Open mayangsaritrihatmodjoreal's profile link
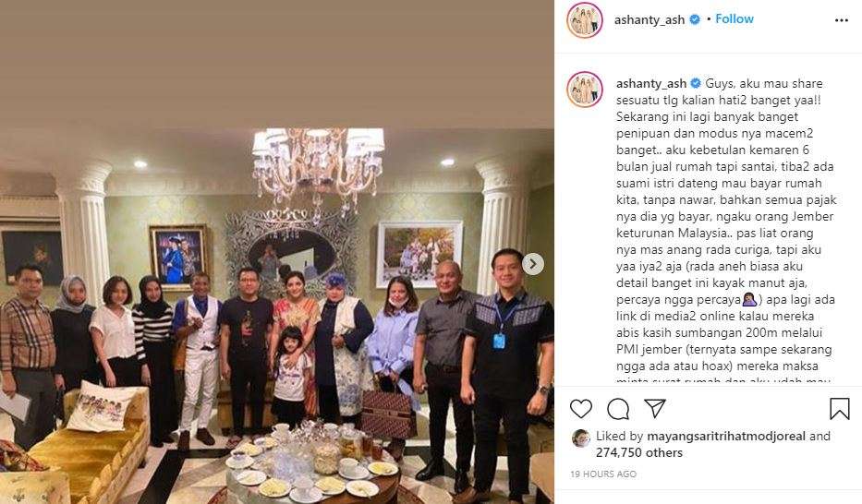862x504 pixels. click(725, 436)
